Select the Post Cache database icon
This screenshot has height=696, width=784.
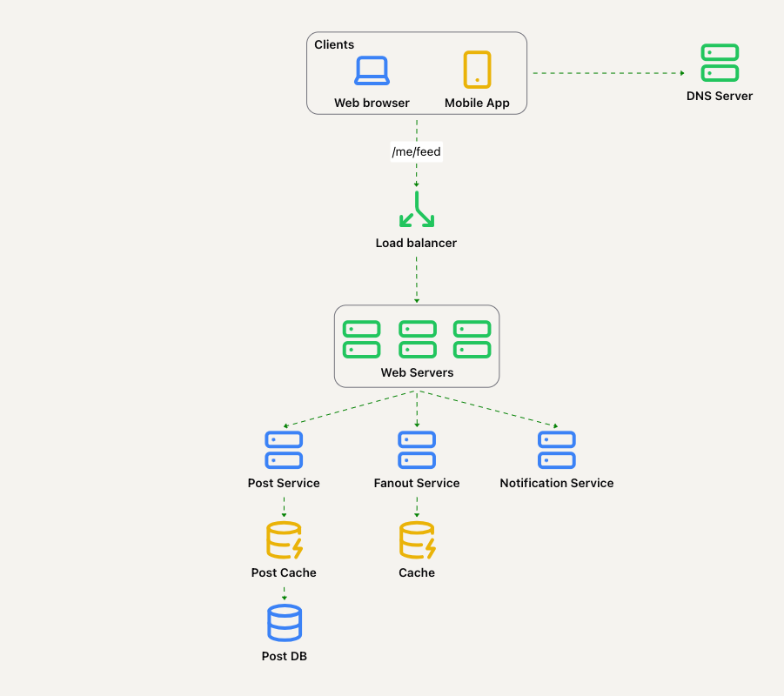pyautogui.click(x=284, y=540)
